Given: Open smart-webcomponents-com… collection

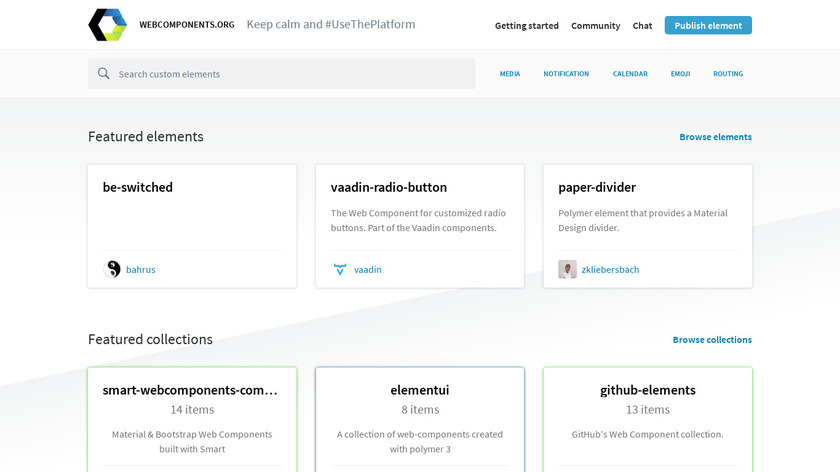Looking at the screenshot, I should [x=190, y=390].
